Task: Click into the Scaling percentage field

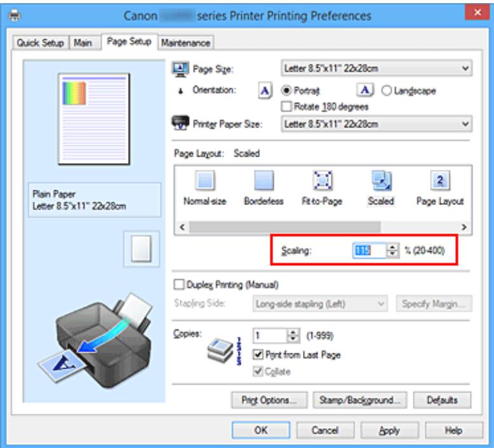Action: 370,251
